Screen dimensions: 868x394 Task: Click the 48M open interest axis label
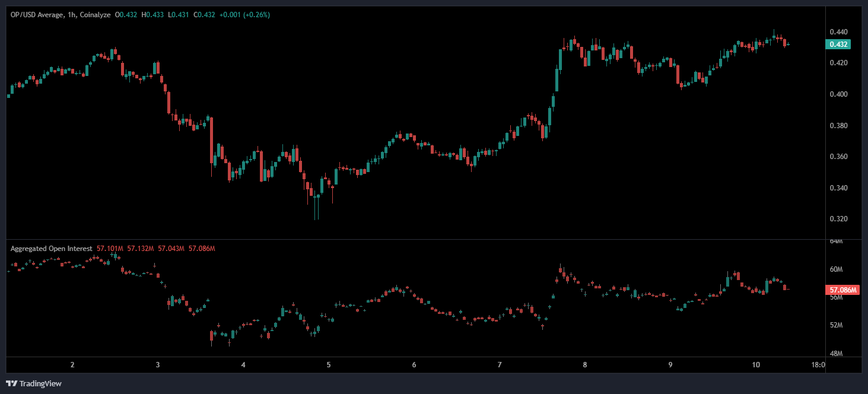point(835,354)
